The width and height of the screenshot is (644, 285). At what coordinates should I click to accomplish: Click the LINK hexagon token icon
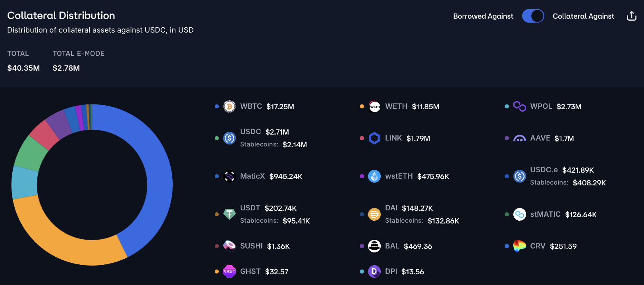[374, 138]
